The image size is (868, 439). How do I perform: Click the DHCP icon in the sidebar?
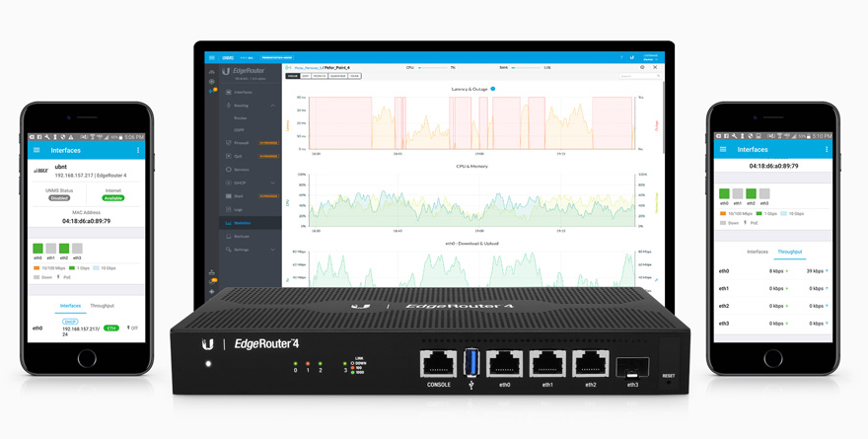[x=229, y=183]
